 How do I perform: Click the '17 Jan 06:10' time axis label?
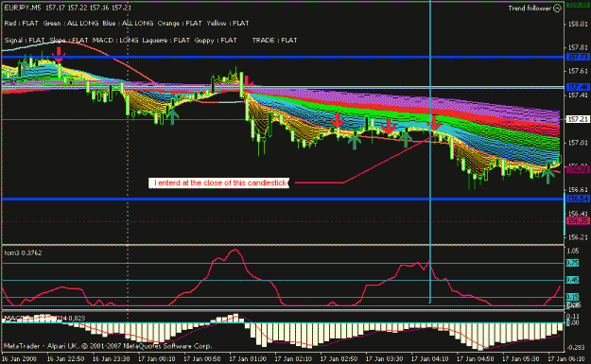[x=566, y=358]
